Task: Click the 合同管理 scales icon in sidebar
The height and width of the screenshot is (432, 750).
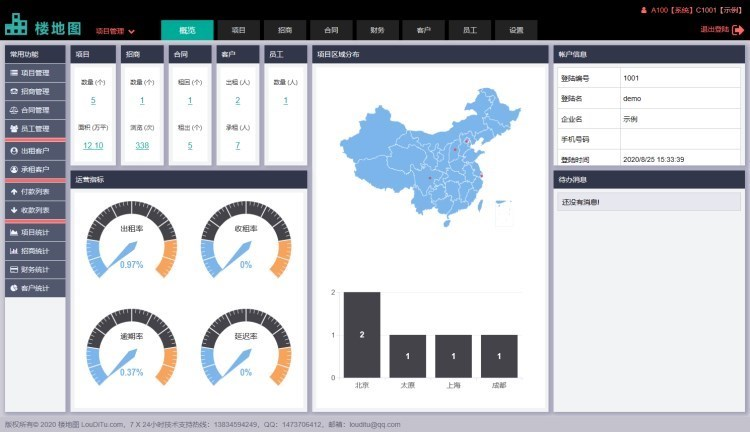Action: (x=14, y=110)
